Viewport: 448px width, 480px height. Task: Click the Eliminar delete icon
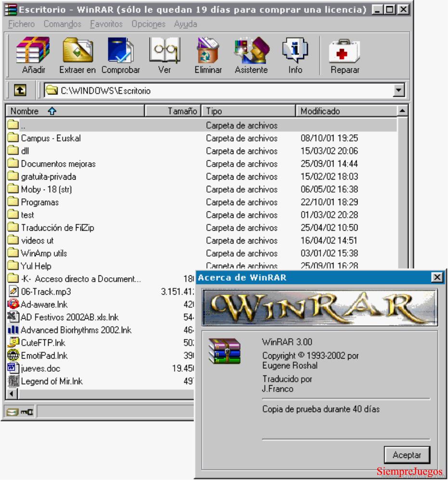(x=208, y=50)
